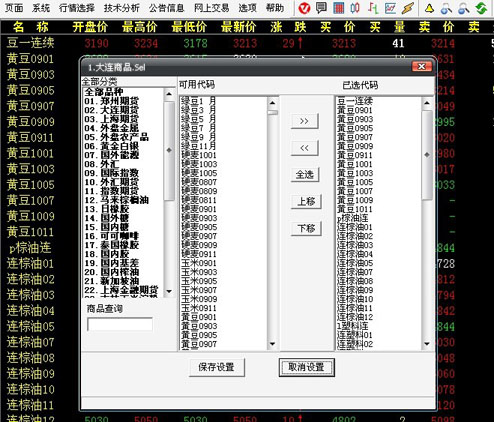Open the message bubble toolbar icon
The width and height of the screenshot is (494, 422).
(321, 8)
